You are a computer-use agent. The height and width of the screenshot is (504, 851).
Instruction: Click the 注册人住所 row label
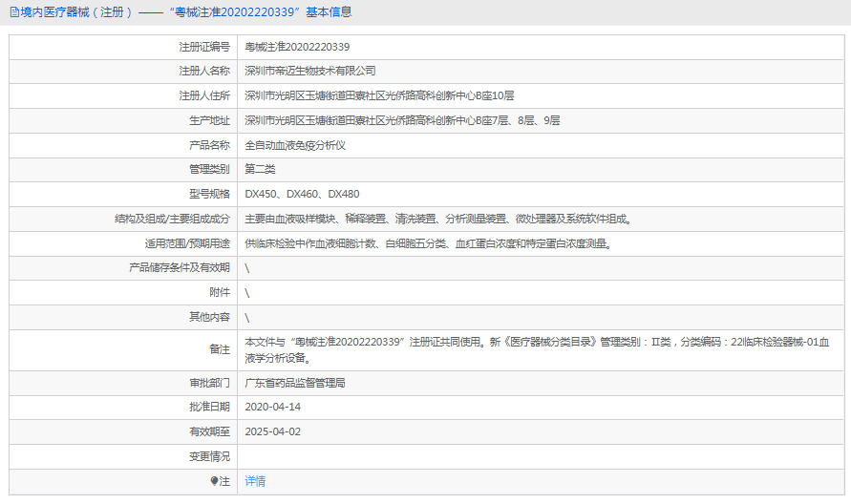coord(204,96)
